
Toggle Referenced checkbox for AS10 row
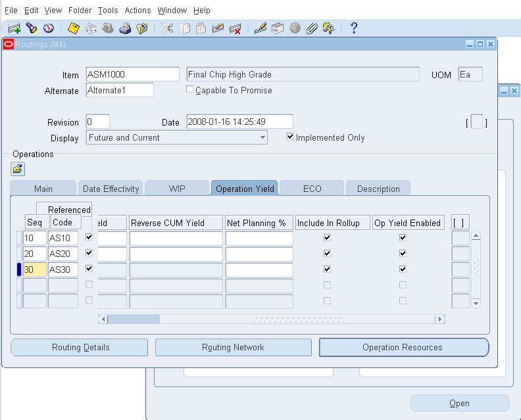coord(89,237)
